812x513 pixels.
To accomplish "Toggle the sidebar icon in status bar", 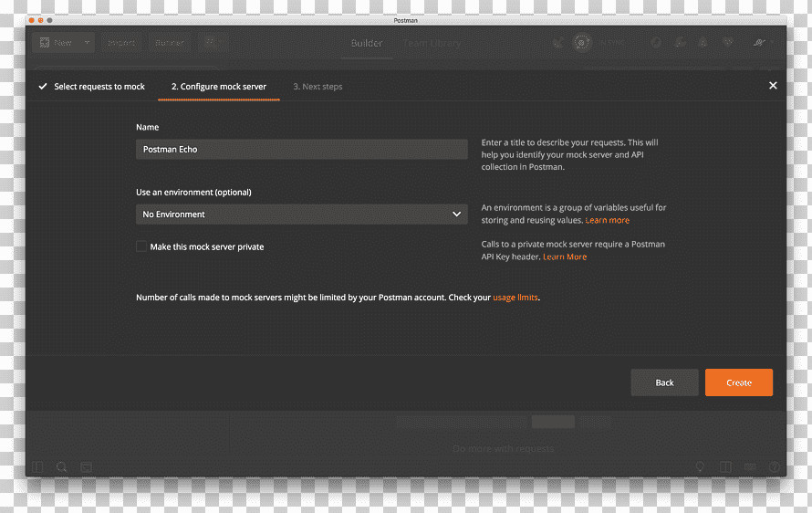I will (37, 467).
